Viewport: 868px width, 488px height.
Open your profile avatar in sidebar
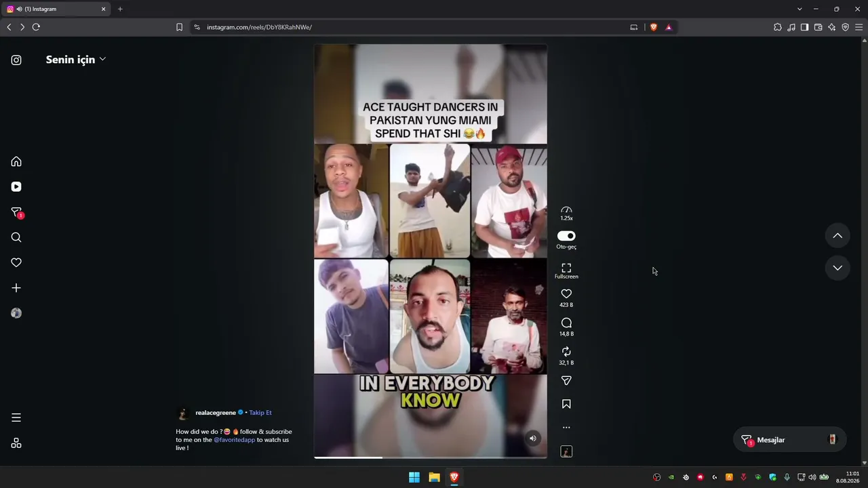pos(16,313)
